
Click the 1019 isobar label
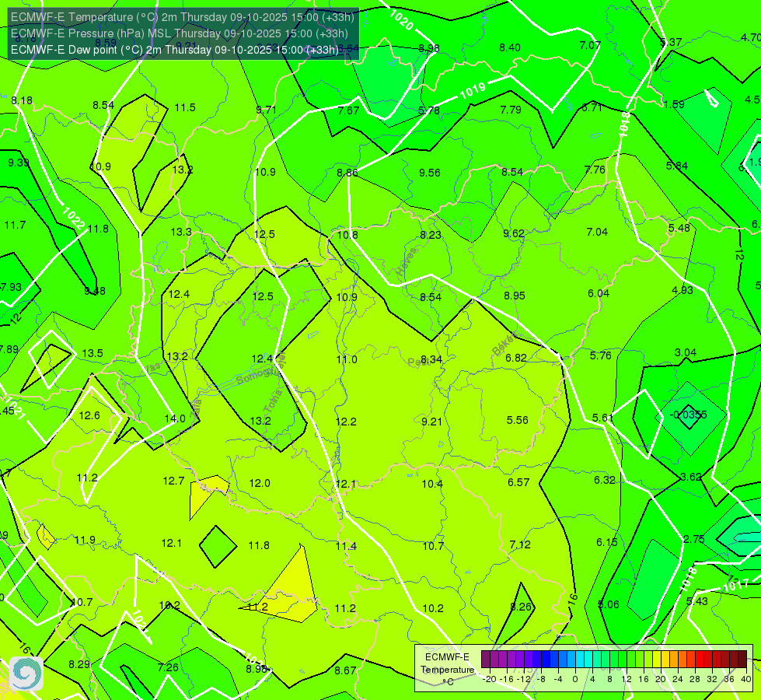click(x=473, y=91)
